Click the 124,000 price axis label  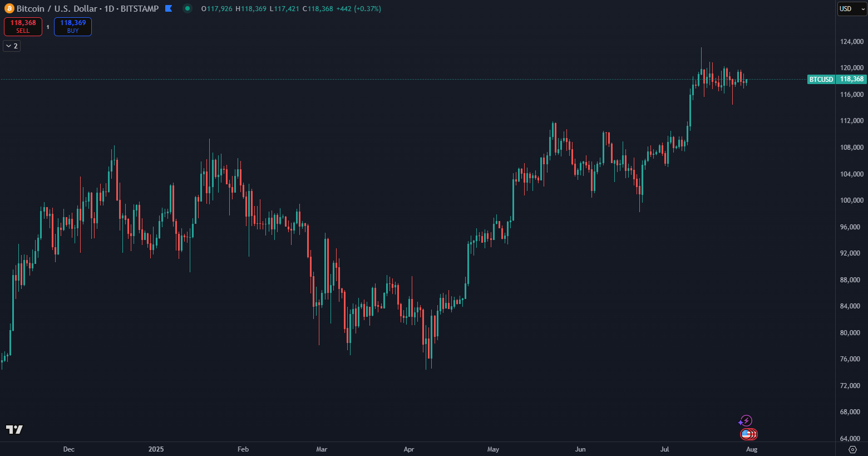click(x=852, y=42)
